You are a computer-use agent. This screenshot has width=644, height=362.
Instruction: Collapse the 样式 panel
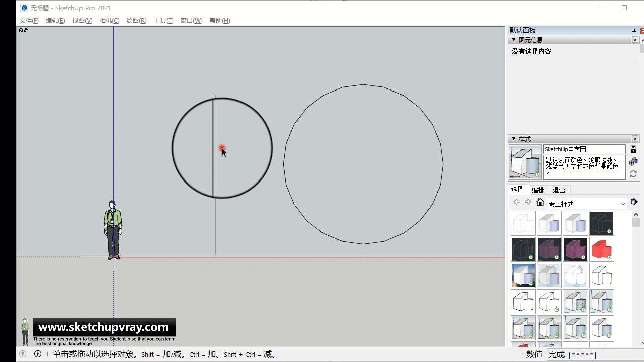click(x=514, y=139)
